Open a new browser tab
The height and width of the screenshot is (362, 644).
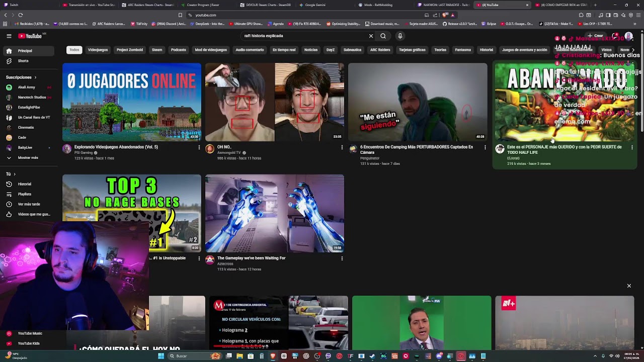[x=595, y=5]
